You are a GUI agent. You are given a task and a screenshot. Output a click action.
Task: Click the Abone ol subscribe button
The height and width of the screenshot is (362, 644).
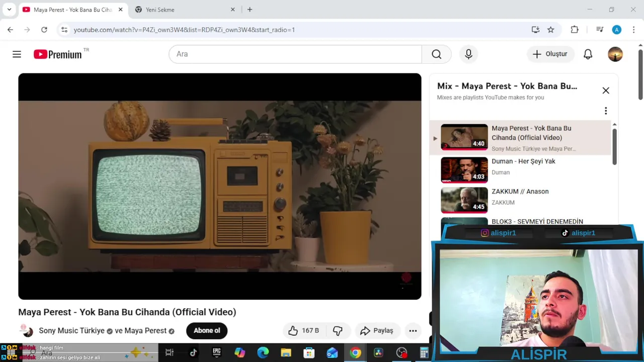(207, 330)
